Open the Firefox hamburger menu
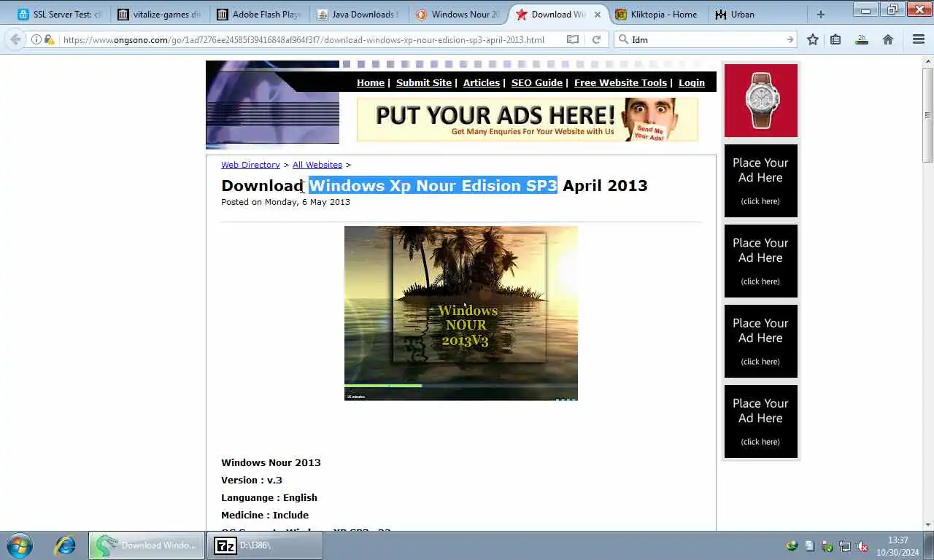This screenshot has width=934, height=560. [x=919, y=39]
